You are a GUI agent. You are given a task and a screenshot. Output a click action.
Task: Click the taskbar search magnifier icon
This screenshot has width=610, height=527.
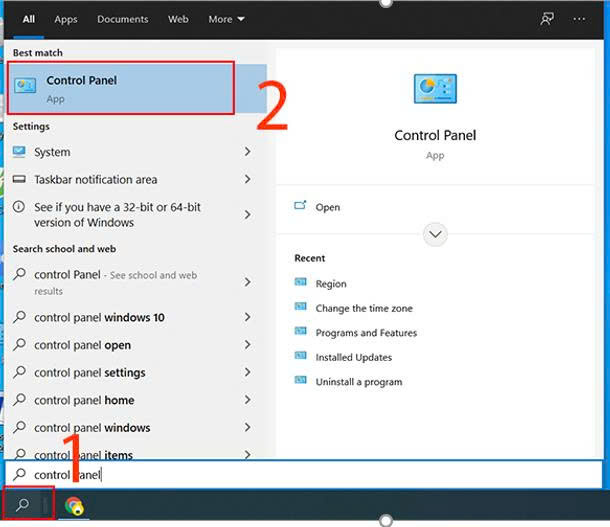pyautogui.click(x=22, y=505)
